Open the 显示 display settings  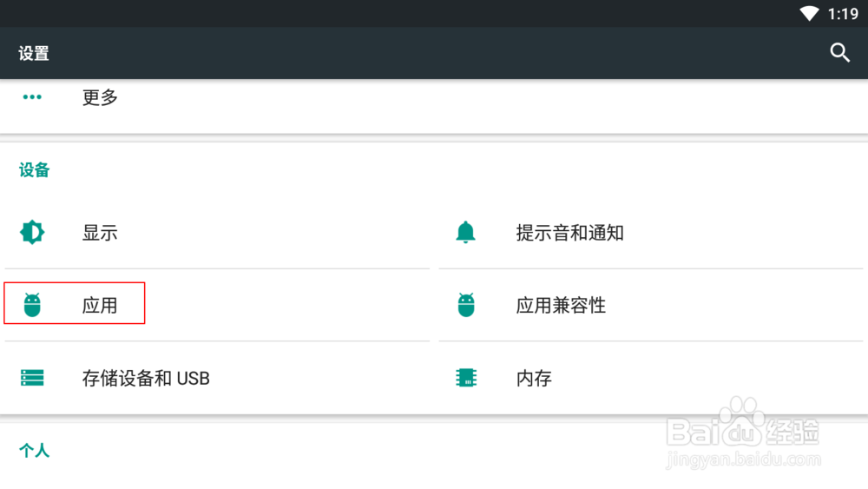click(217, 233)
